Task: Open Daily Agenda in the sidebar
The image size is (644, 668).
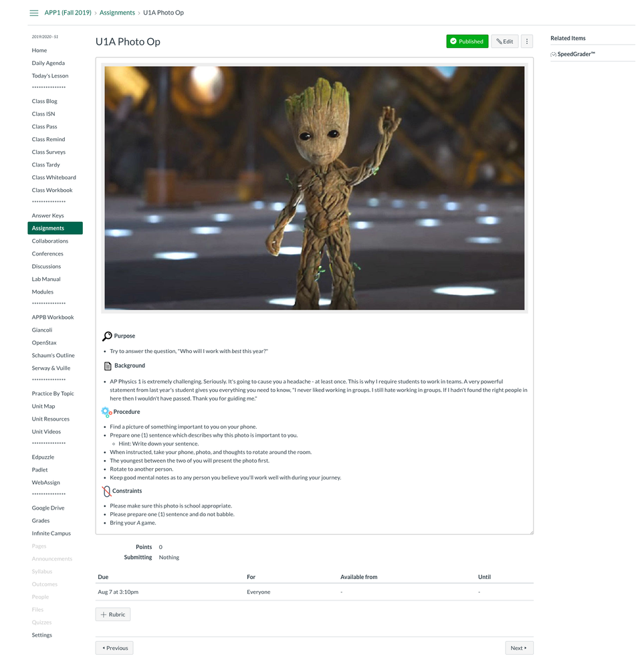Action: point(48,63)
